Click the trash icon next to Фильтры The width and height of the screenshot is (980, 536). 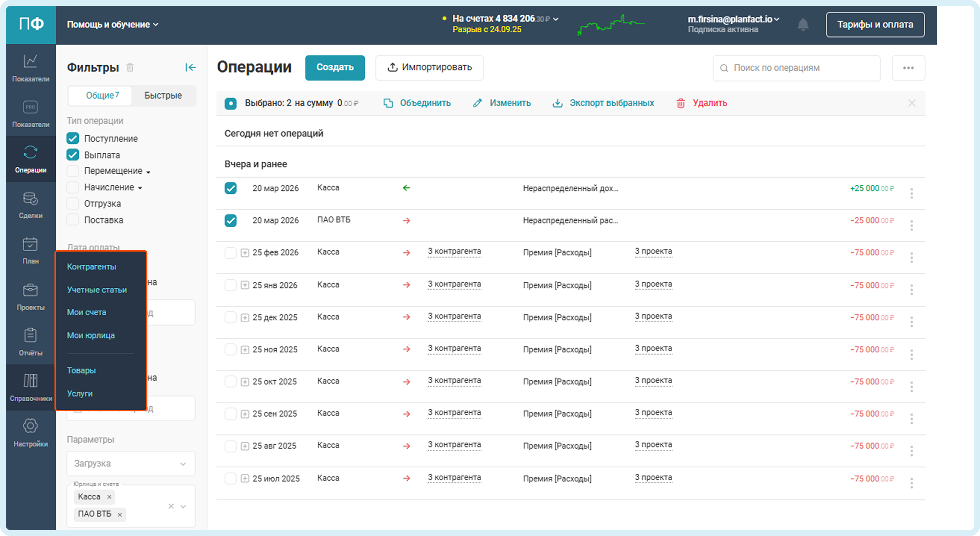pyautogui.click(x=130, y=67)
